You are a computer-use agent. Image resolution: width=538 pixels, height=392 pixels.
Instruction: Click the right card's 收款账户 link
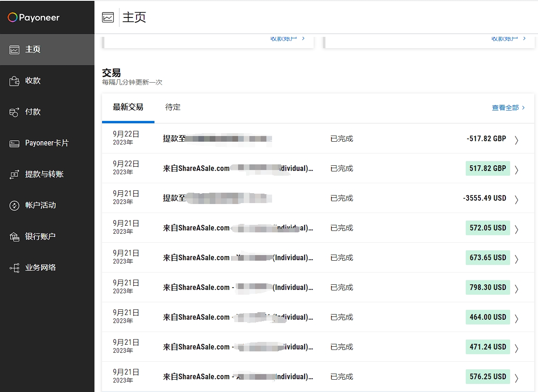coord(508,38)
